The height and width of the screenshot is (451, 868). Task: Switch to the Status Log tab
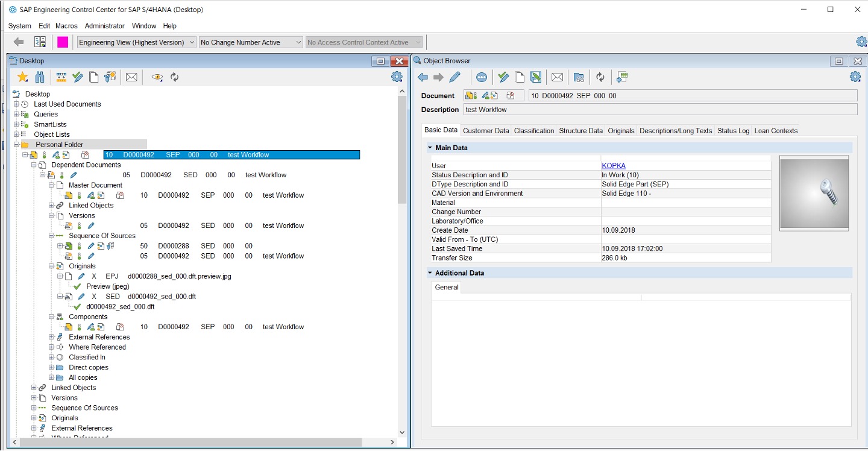pyautogui.click(x=733, y=130)
